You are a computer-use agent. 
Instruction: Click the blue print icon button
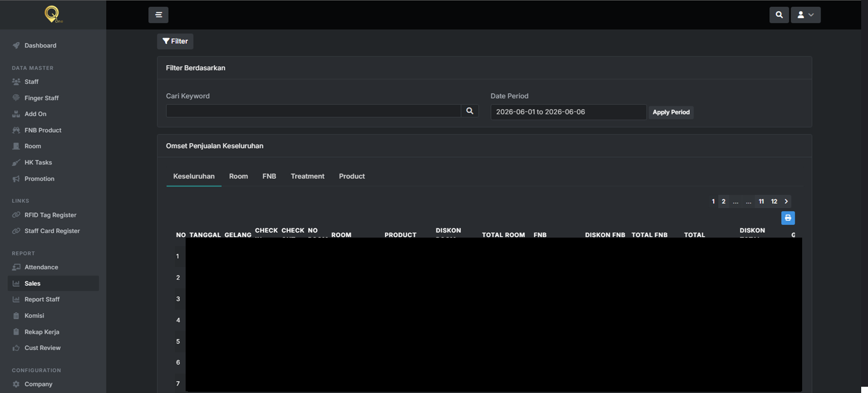(x=788, y=218)
